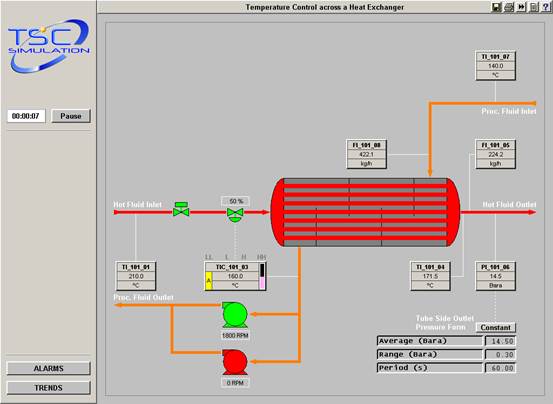
Task: Click the HH alarm limit marker above TIC_101_03
Action: point(262,257)
